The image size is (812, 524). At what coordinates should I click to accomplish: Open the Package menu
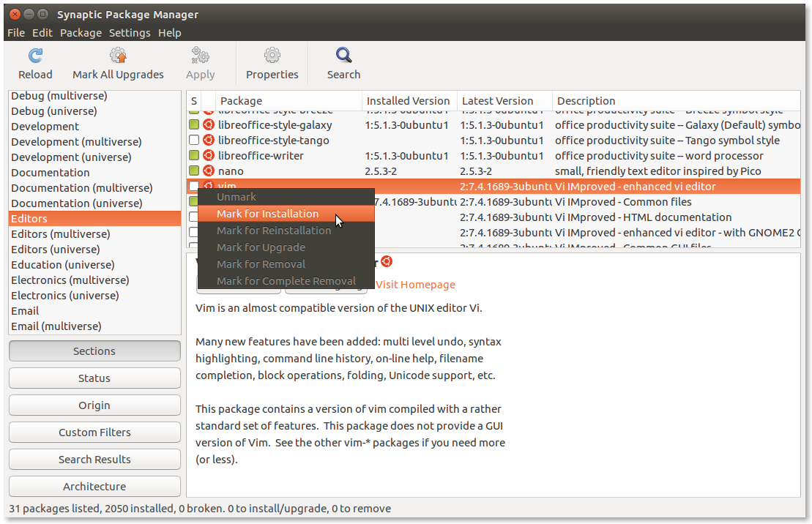pos(81,33)
